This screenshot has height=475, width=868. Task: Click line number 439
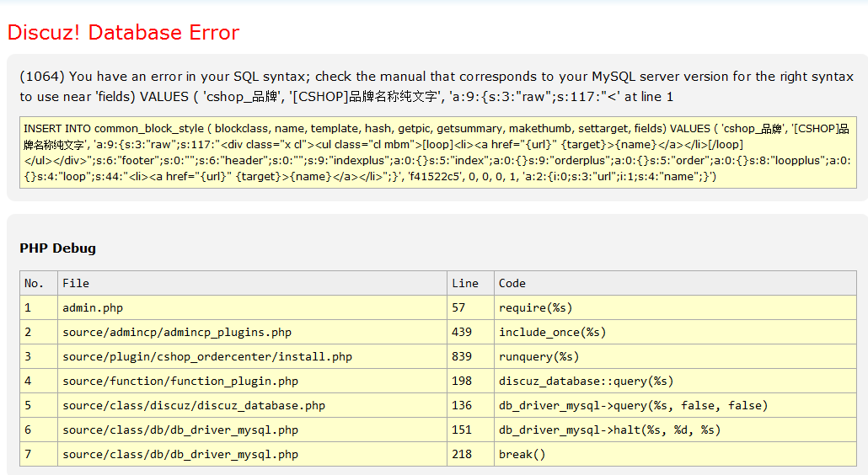tap(470, 332)
